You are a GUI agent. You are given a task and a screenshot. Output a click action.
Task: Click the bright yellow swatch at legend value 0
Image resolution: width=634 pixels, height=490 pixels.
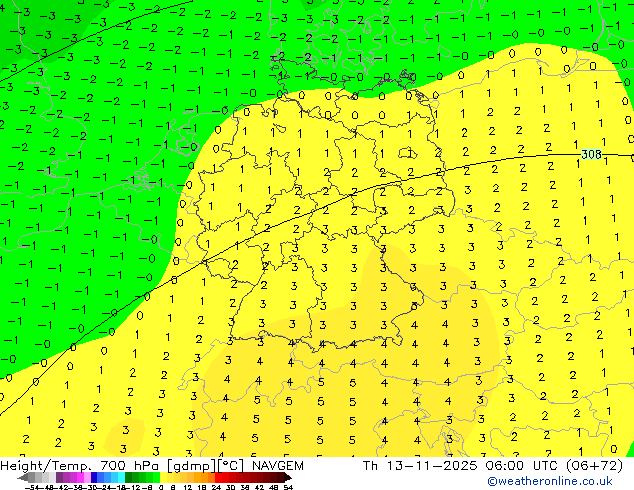coord(163,478)
